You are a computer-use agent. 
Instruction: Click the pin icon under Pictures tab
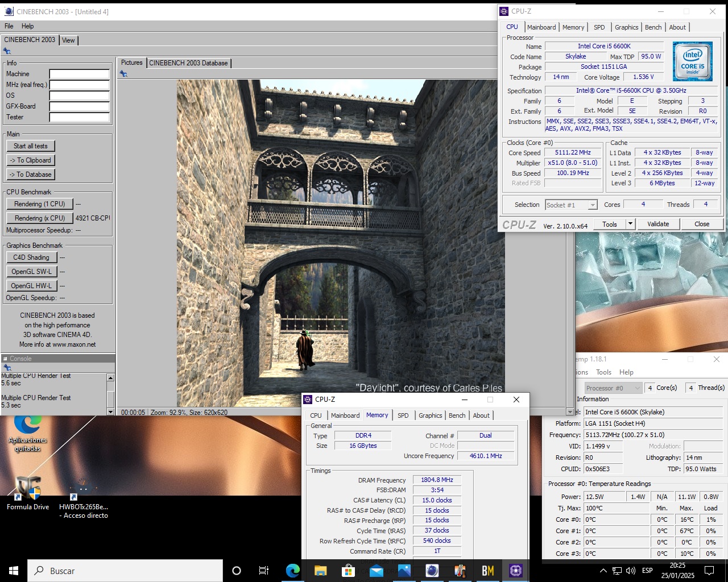123,74
